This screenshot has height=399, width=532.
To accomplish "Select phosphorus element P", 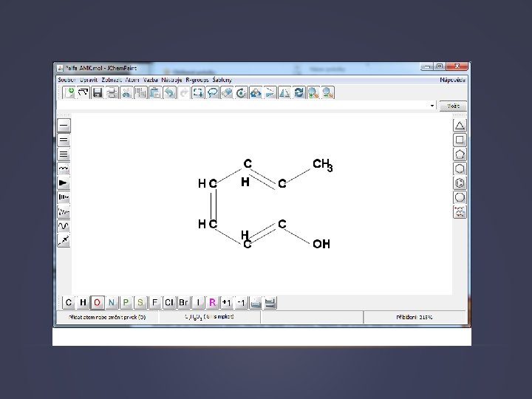I will (x=126, y=302).
